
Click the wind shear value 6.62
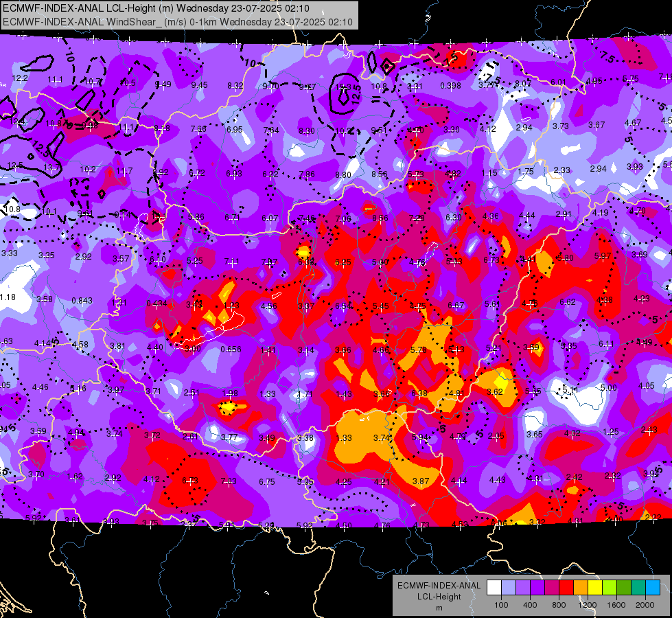point(568,302)
